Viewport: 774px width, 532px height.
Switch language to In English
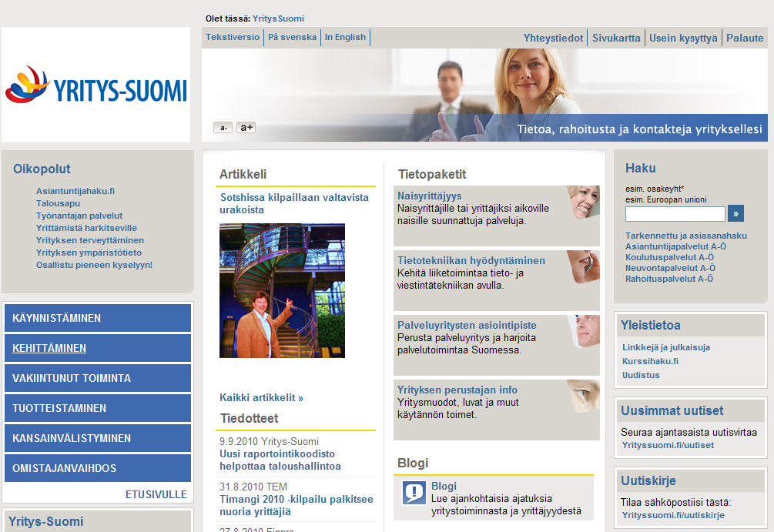[x=345, y=37]
